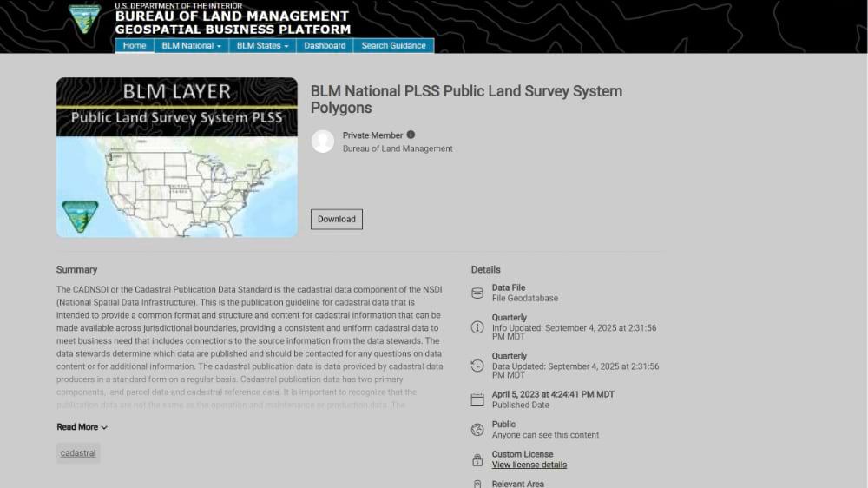Open the cadastral tag
This screenshot has height=488, width=868.
pyautogui.click(x=78, y=453)
